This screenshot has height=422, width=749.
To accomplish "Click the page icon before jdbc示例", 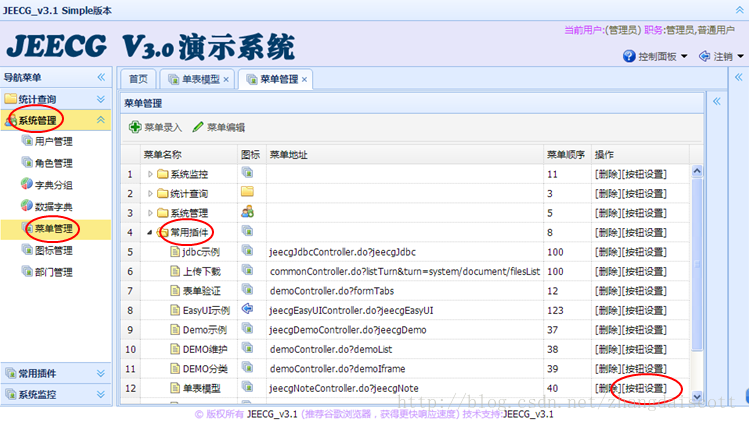I will point(175,252).
